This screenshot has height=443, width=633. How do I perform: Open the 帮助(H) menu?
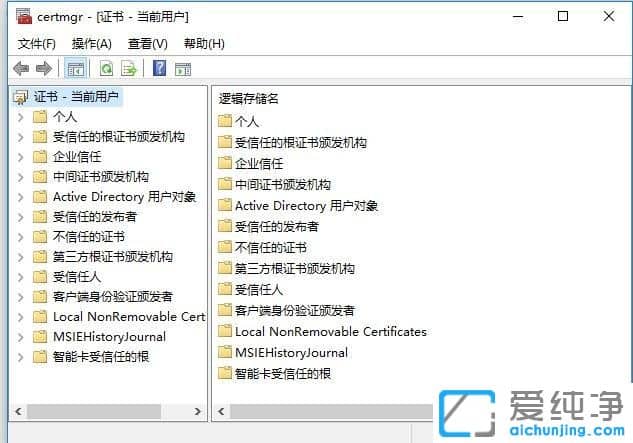(x=204, y=44)
